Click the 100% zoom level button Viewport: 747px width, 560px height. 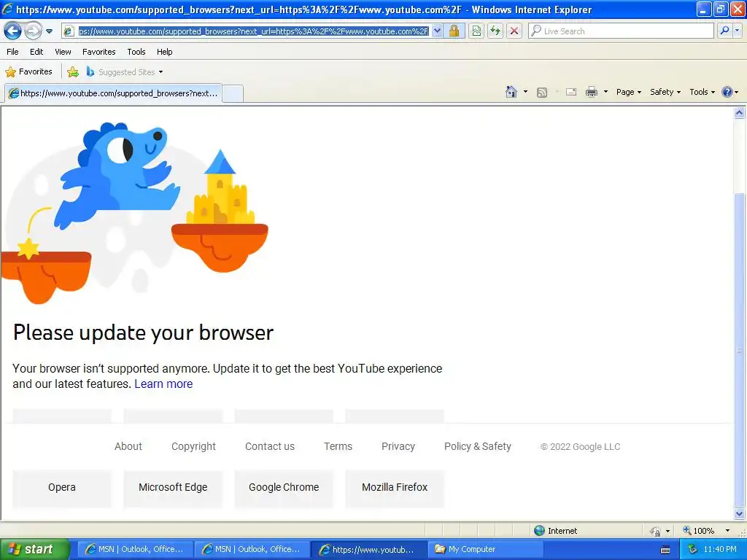pyautogui.click(x=699, y=531)
